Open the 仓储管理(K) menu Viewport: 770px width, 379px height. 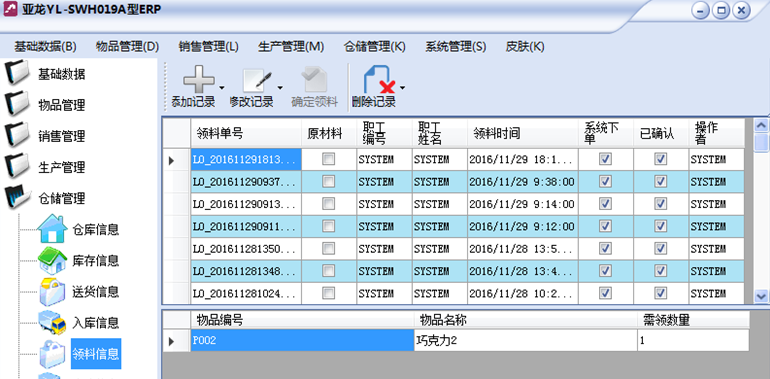[x=375, y=47]
